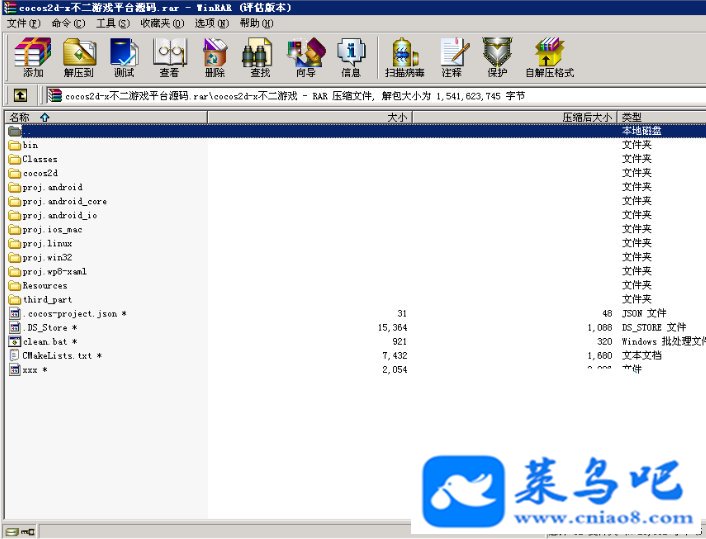Image resolution: width=706 pixels, height=539 pixels.
Task: Run 扫描病毒 virus scan icon
Action: pos(405,57)
